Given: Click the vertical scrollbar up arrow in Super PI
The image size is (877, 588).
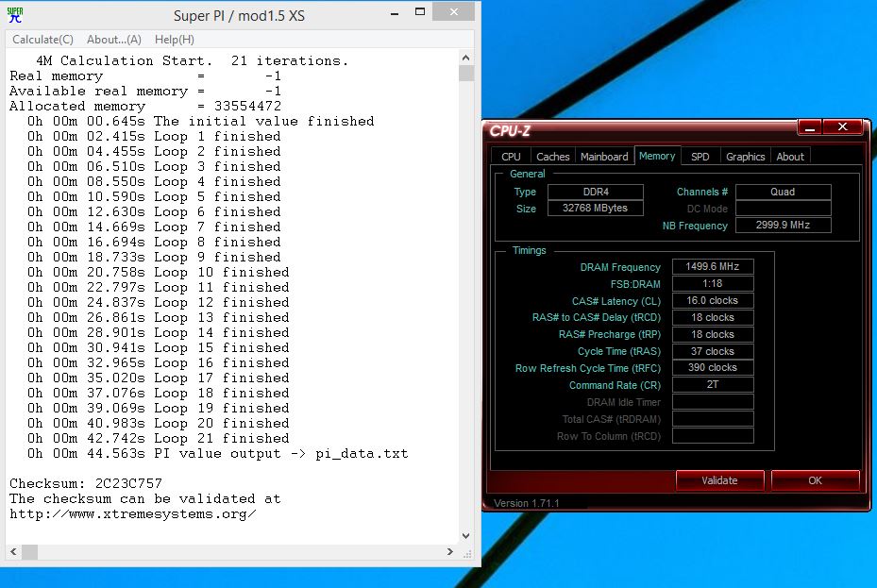Looking at the screenshot, I should coord(466,58).
